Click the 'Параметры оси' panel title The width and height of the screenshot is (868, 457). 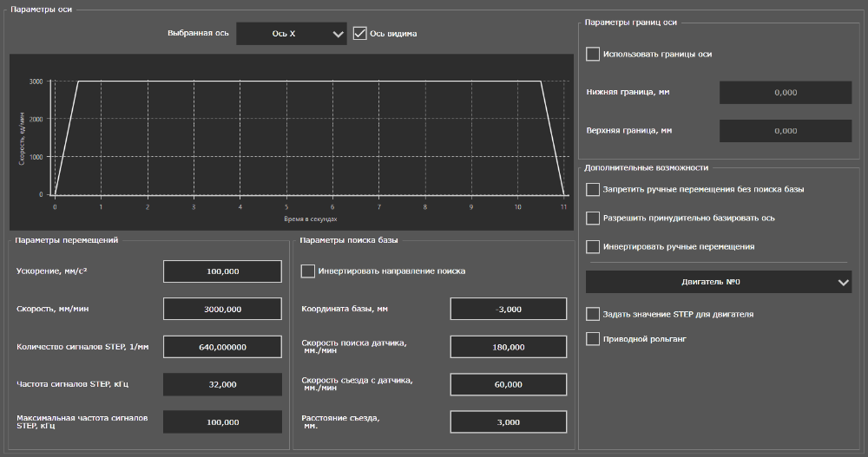tap(41, 10)
